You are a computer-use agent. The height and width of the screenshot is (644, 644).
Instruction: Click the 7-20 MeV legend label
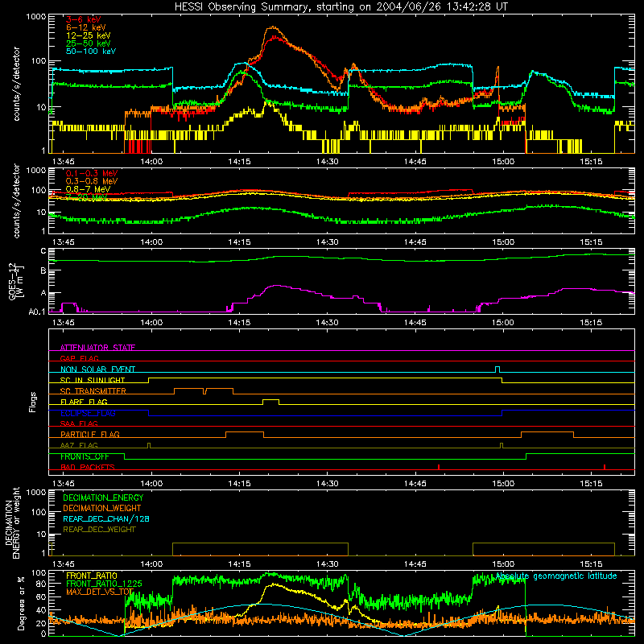(x=86, y=197)
